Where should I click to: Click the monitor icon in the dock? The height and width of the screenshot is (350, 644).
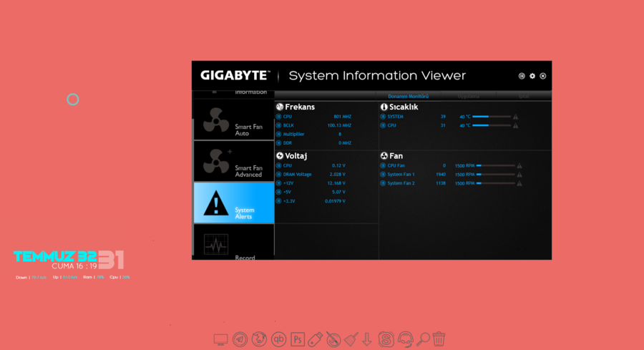pyautogui.click(x=220, y=340)
